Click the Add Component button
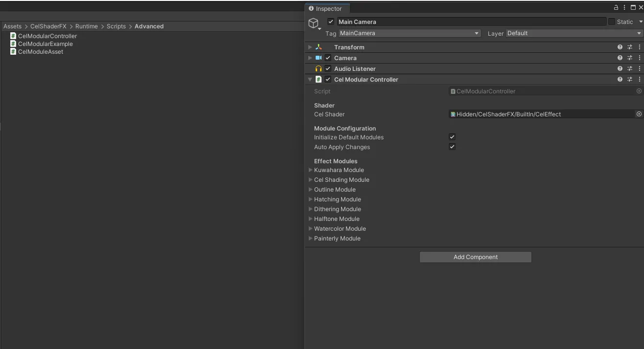The width and height of the screenshot is (644, 349). pos(475,257)
